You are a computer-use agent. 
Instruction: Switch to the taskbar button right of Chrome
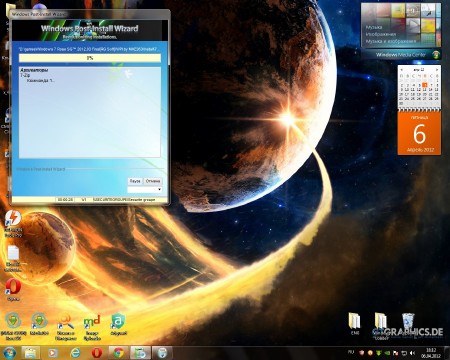pos(140,353)
